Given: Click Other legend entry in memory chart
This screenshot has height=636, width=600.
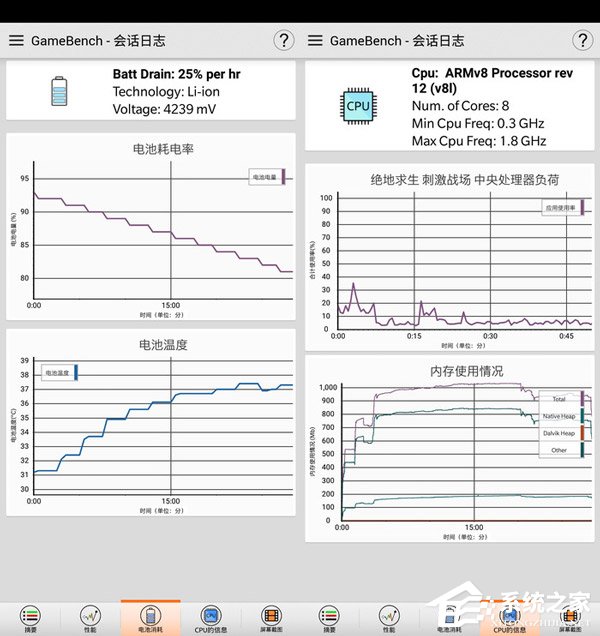Looking at the screenshot, I should pos(562,450).
